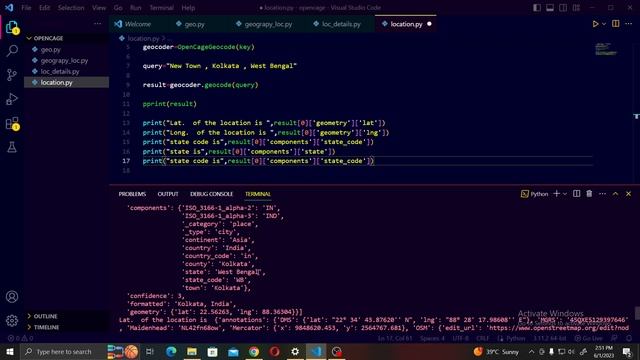
Task: Click the code minimap preview
Action: [x=606, y=49]
